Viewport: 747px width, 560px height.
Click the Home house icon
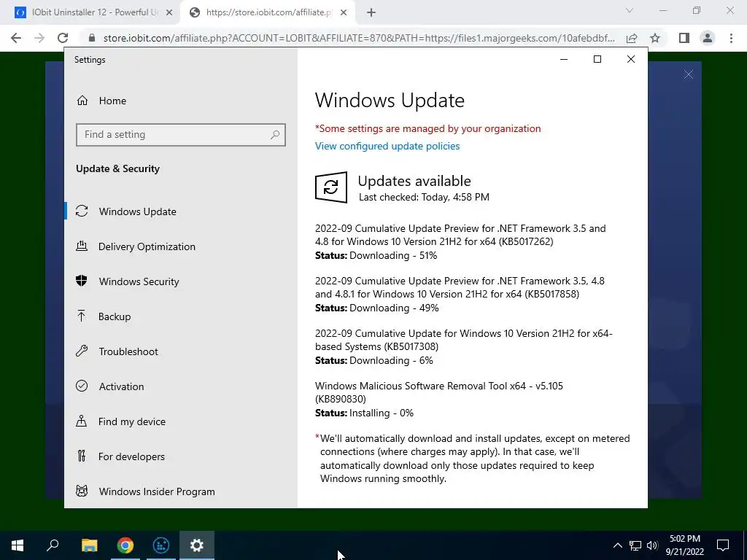click(x=82, y=101)
